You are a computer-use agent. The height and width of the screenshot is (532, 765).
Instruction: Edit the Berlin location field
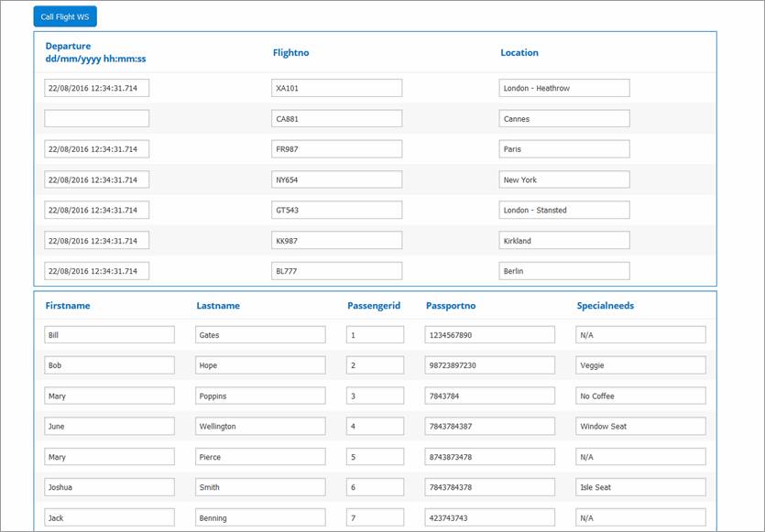(564, 272)
